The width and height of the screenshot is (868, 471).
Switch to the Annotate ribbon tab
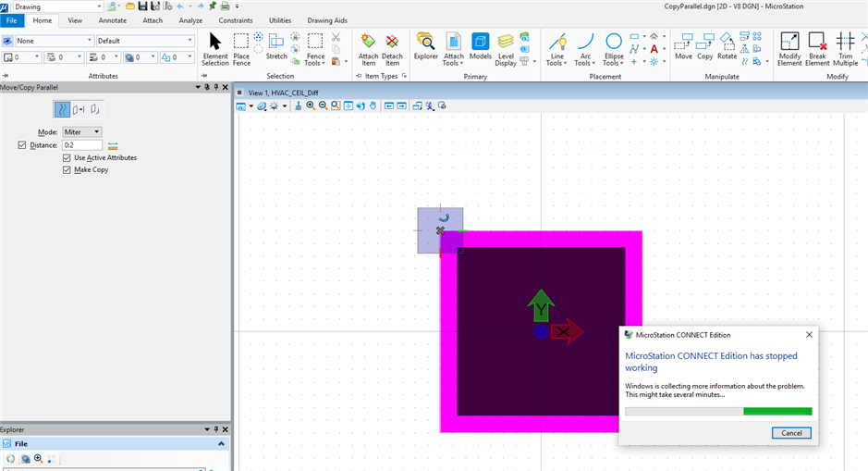(113, 19)
